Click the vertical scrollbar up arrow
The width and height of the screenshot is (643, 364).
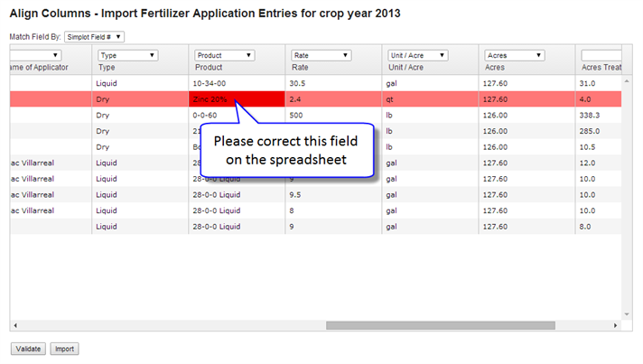(627, 81)
